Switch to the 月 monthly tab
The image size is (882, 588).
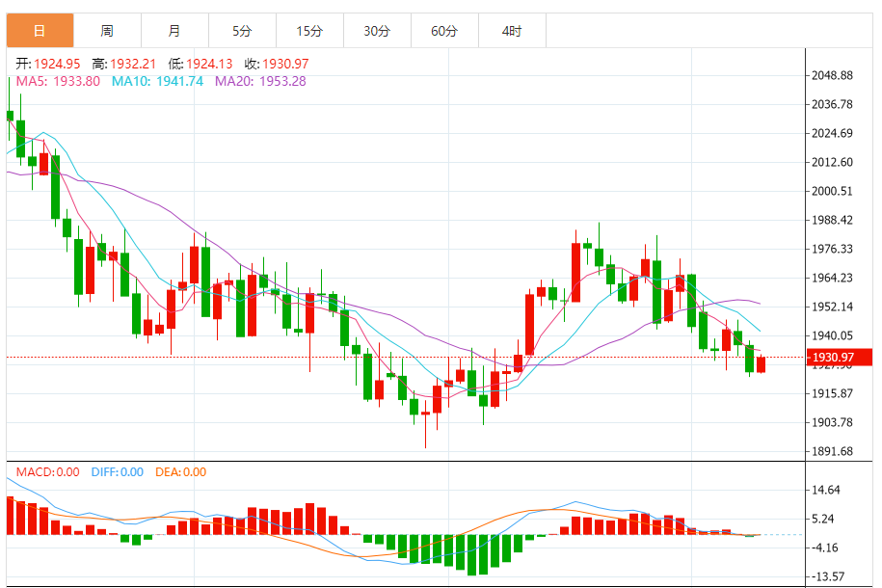pyautogui.click(x=174, y=31)
